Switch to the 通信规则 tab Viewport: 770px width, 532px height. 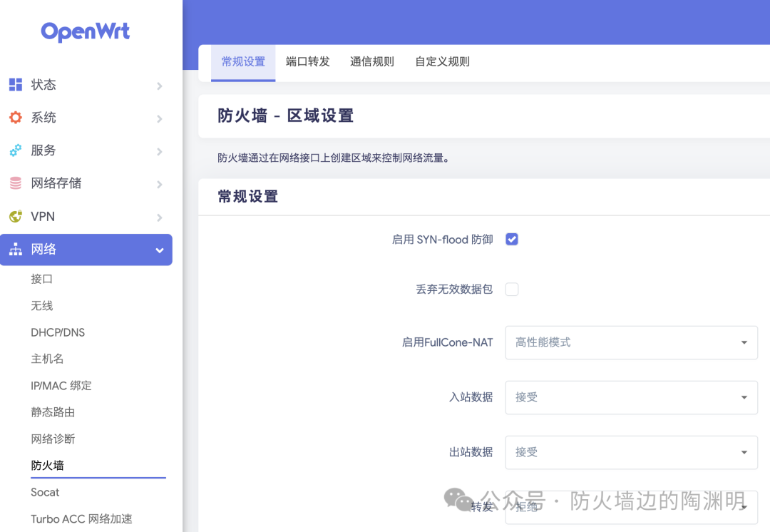pos(372,62)
